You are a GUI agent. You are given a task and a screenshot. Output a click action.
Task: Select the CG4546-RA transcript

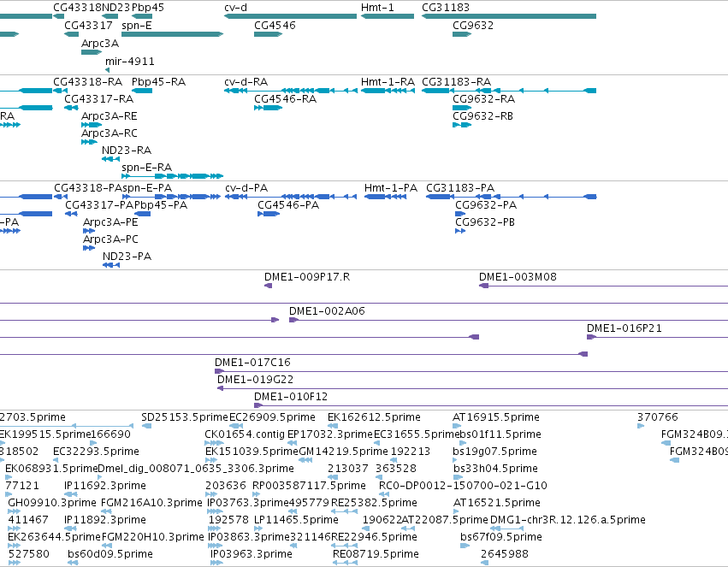click(x=268, y=108)
